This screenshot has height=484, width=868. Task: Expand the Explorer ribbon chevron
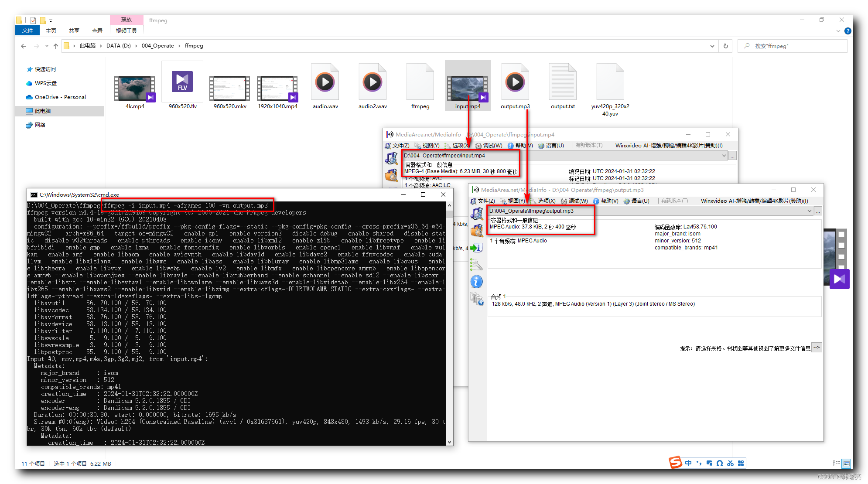pos(838,31)
